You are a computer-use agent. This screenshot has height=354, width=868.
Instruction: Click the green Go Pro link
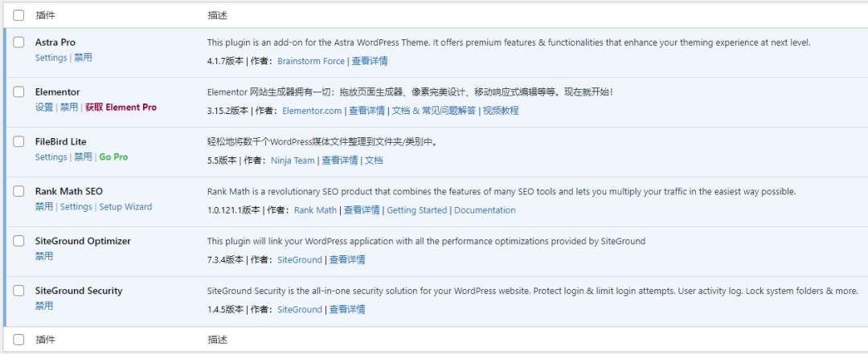pos(113,157)
